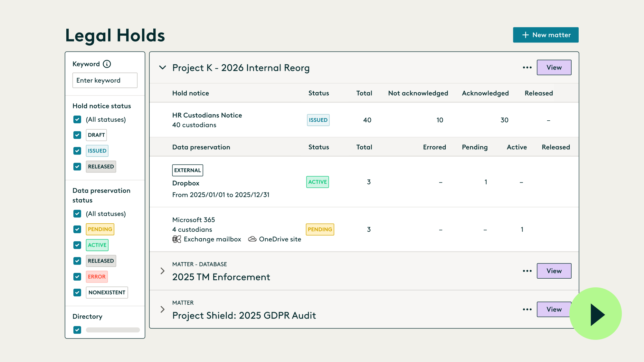Screen dimensions: 644x362
Task: Expand the 2025 TM Enforcement matter
Action: tap(163, 271)
